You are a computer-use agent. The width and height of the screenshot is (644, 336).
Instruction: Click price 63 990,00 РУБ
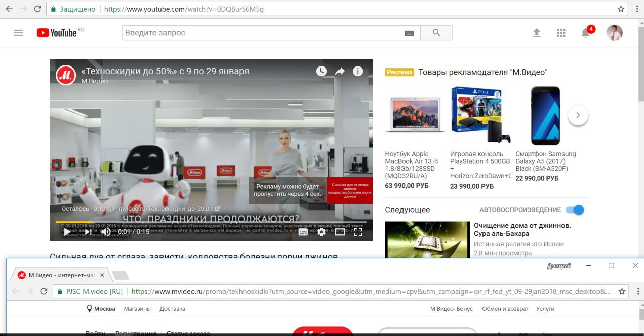[x=407, y=186]
